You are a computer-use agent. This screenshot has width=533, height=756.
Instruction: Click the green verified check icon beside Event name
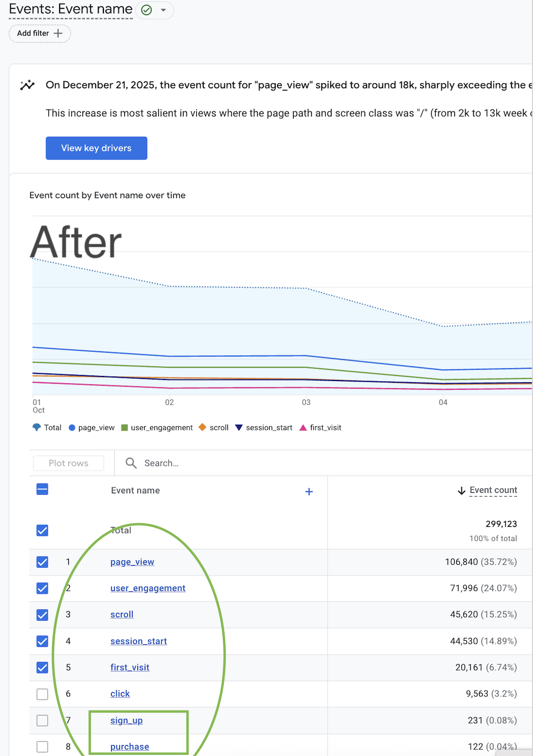147,10
